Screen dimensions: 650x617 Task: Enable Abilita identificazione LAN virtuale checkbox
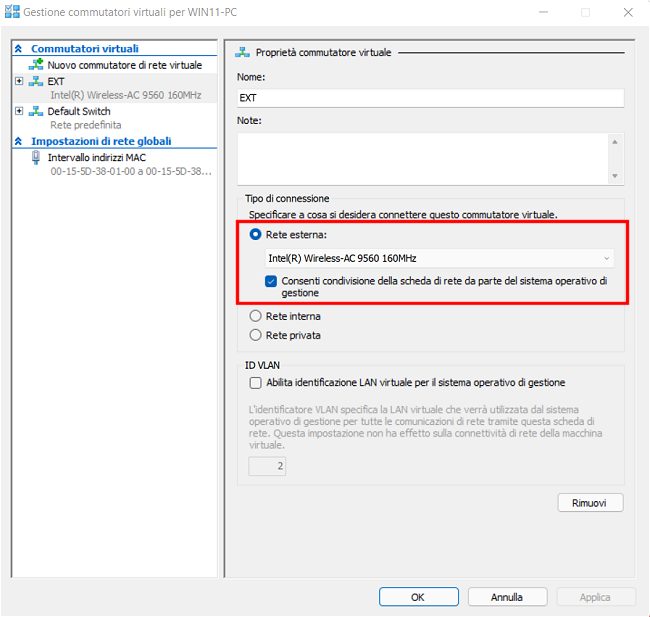255,382
